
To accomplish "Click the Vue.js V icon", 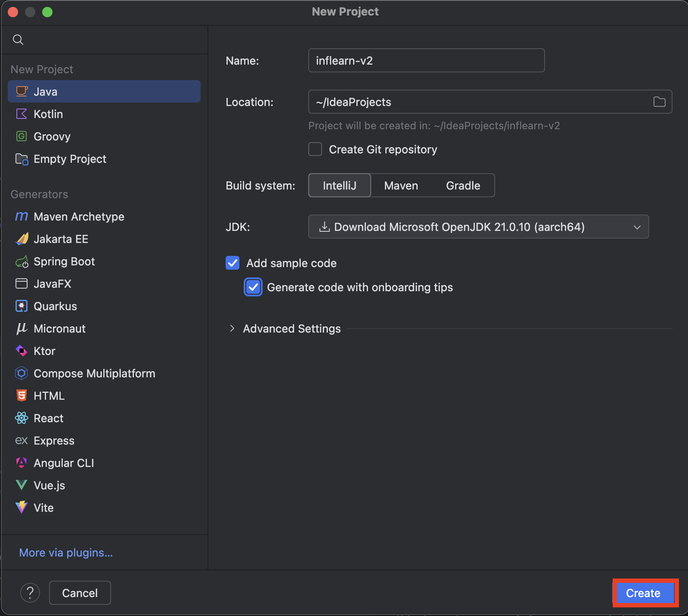I will 22,485.
